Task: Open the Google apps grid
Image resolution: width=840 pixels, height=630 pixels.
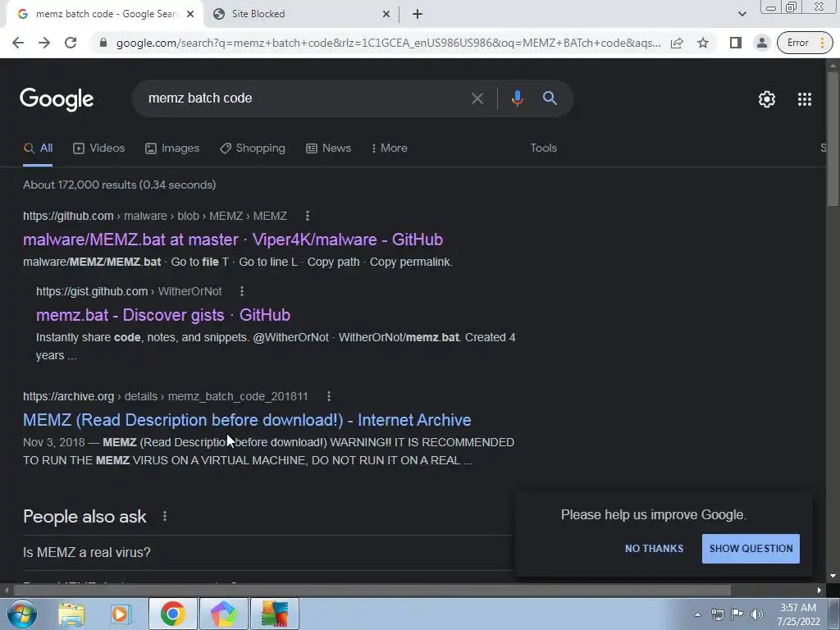Action: pos(804,99)
